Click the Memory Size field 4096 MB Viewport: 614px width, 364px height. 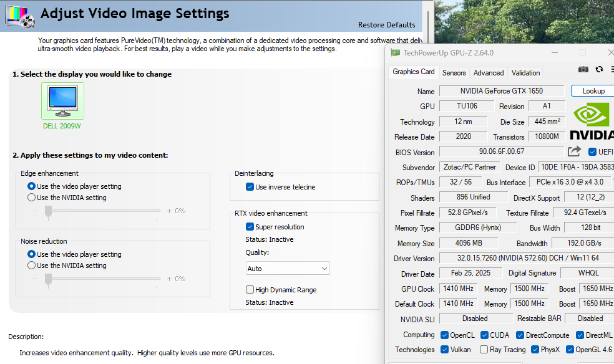(x=469, y=243)
